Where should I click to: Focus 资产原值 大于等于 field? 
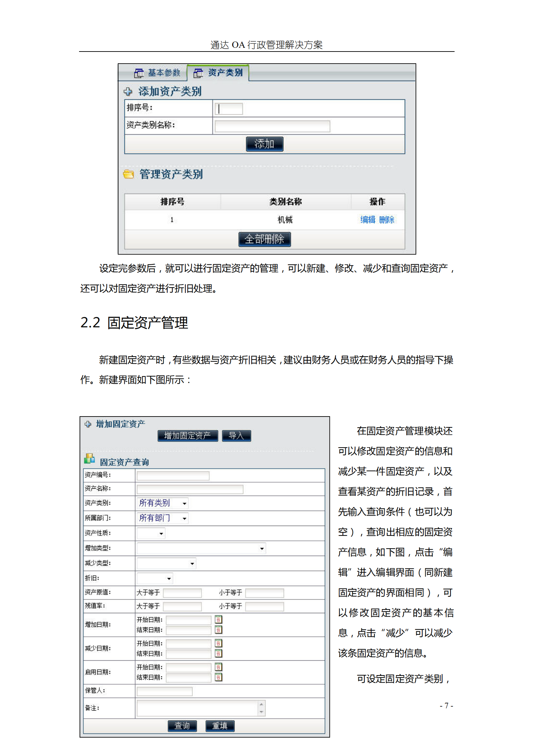[x=182, y=593]
